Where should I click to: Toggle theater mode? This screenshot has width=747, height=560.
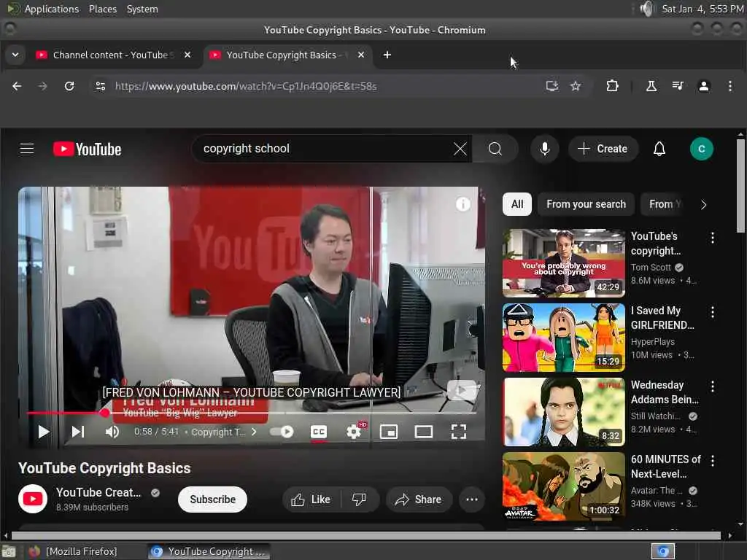click(424, 432)
